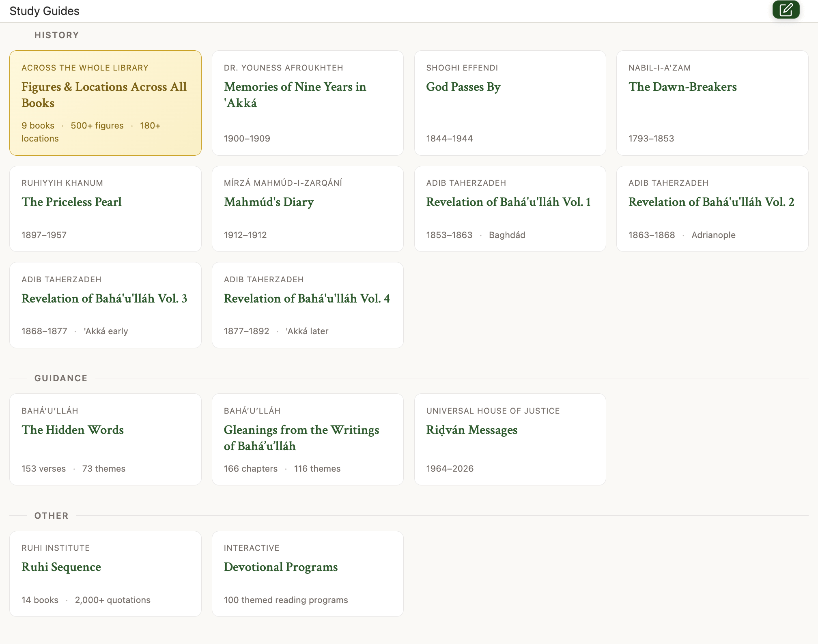This screenshot has height=644, width=818.
Task: Click the 'NABIL-I-A'ZAM' author label
Action: 659,68
